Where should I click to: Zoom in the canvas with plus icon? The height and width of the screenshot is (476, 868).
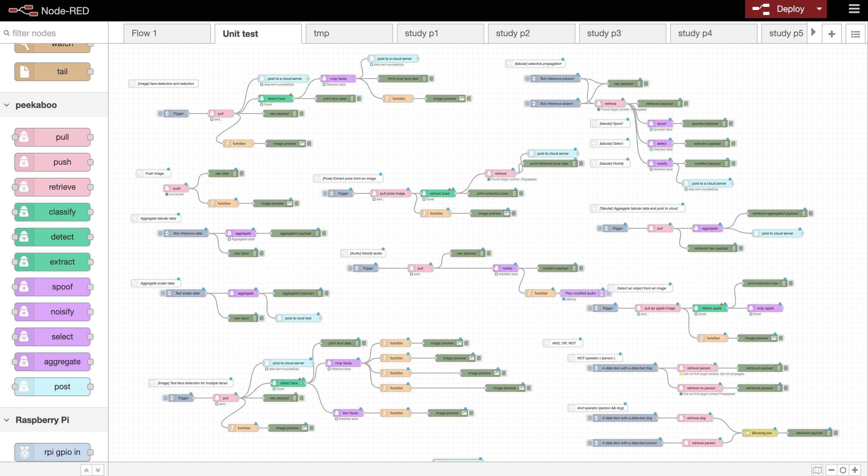tap(855, 470)
